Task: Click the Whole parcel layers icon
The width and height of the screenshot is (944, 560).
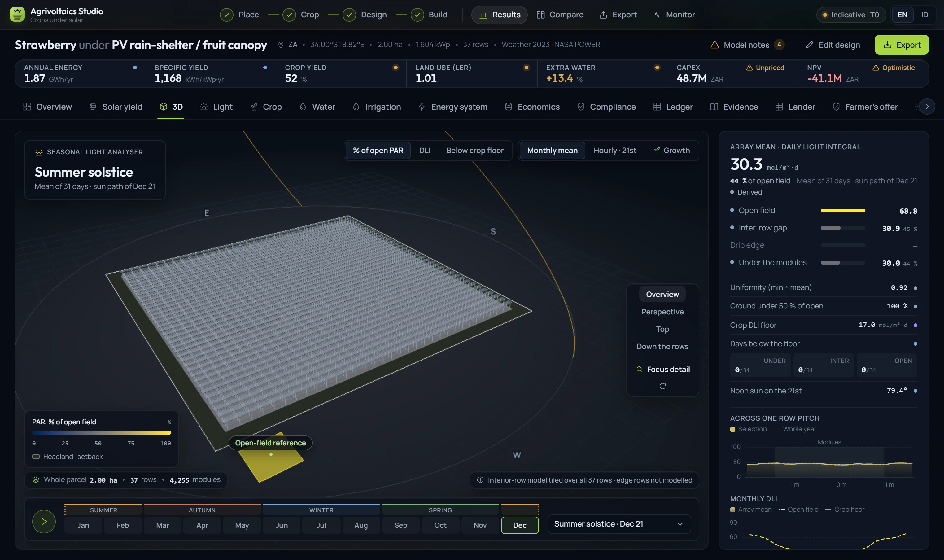Action: click(36, 479)
